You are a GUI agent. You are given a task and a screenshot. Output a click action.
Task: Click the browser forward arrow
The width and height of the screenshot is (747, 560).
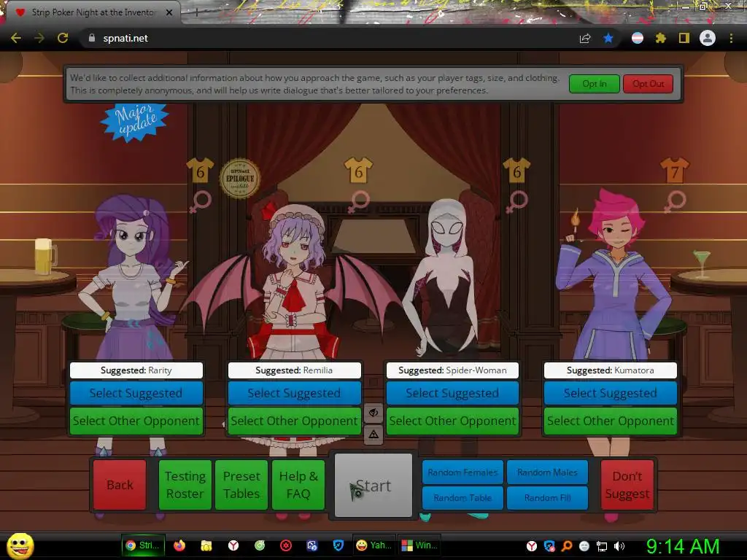click(39, 38)
